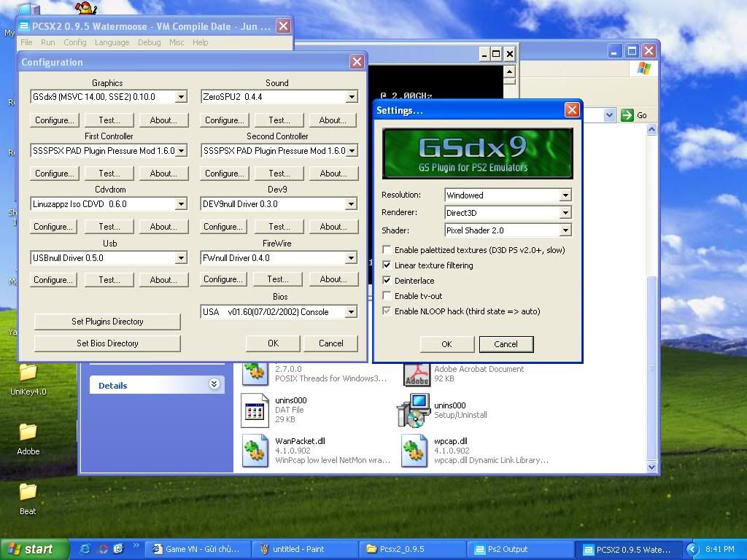Image resolution: width=747 pixels, height=560 pixels.
Task: Toggle Linear texture filtering
Action: coord(387,265)
